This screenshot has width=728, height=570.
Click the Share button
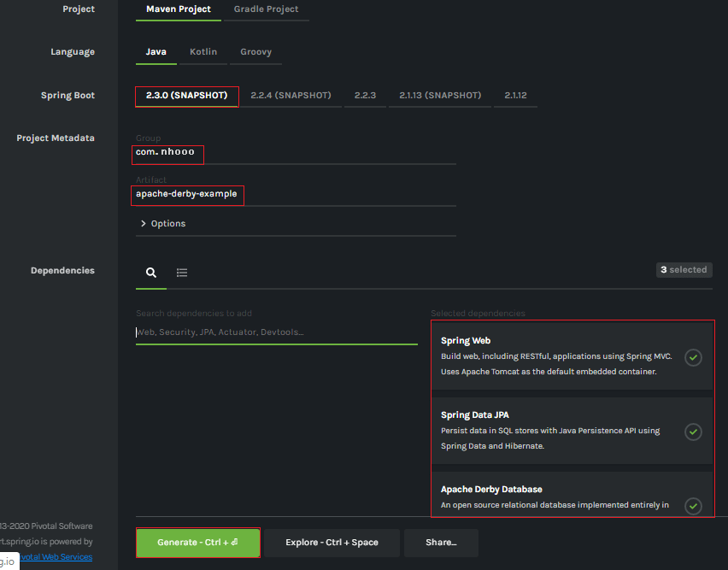coord(441,543)
